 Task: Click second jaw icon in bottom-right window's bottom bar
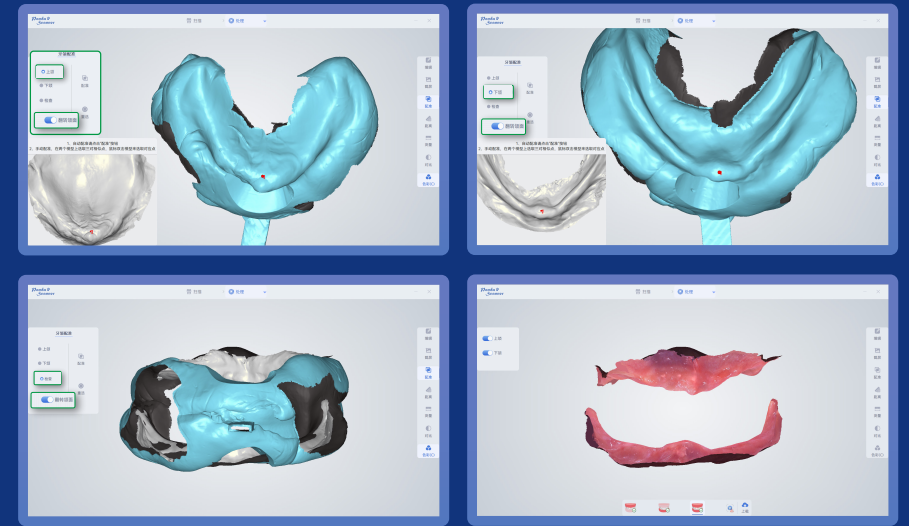[x=664, y=508]
